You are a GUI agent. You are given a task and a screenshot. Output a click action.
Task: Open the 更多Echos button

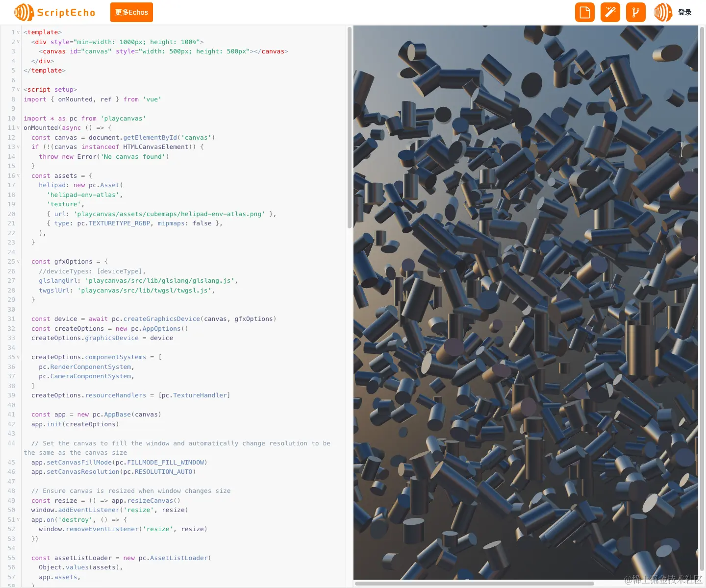pos(131,12)
